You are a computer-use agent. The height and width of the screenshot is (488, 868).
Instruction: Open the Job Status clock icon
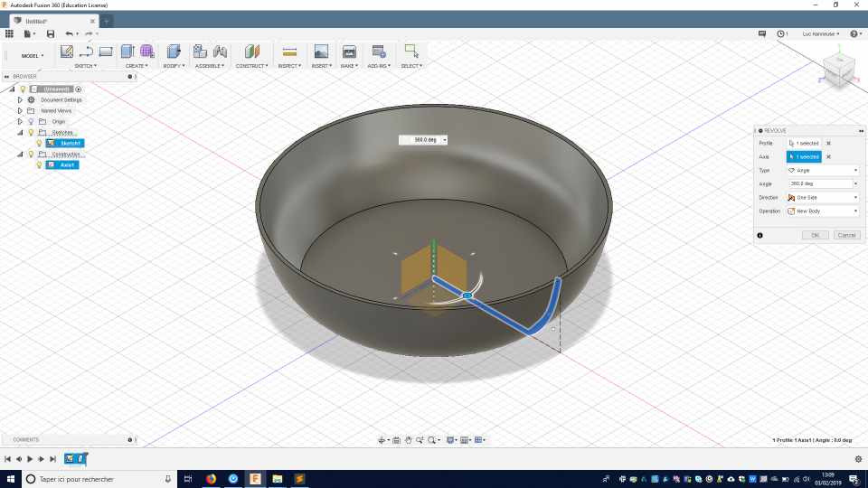point(781,33)
